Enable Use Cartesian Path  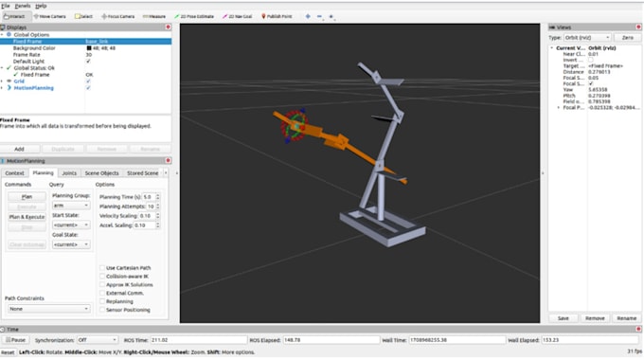(x=102, y=268)
